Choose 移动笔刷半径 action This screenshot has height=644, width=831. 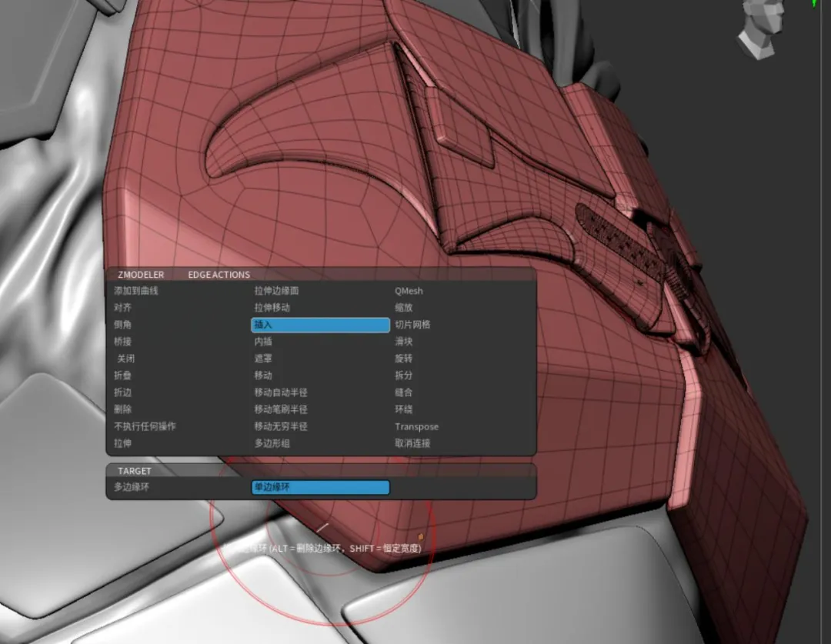pyautogui.click(x=281, y=409)
